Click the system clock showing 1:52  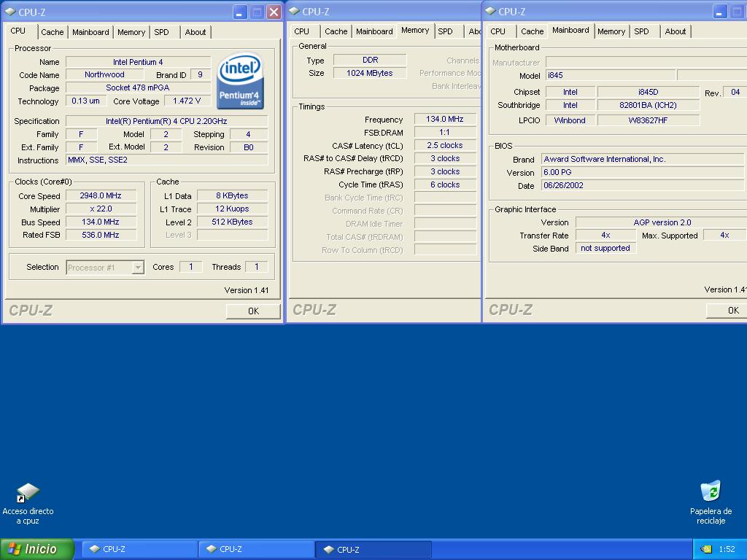727,549
